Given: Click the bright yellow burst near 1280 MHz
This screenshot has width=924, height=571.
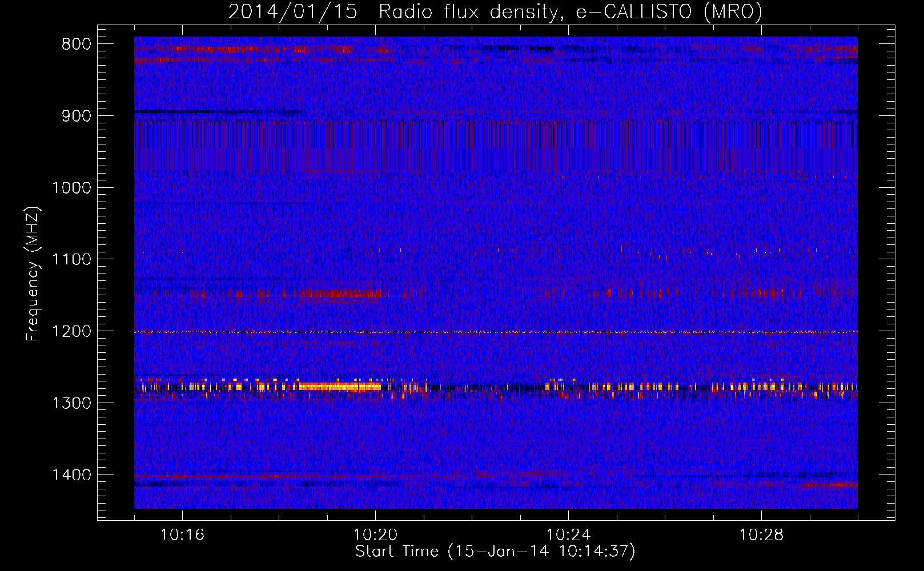Looking at the screenshot, I should [x=340, y=387].
